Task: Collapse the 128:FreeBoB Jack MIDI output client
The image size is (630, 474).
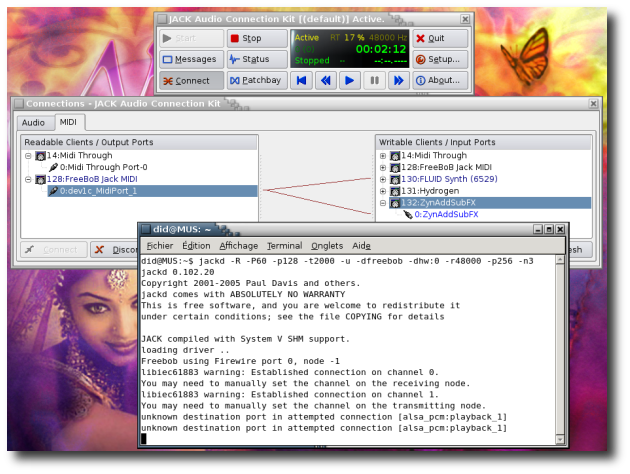Action: [28, 179]
